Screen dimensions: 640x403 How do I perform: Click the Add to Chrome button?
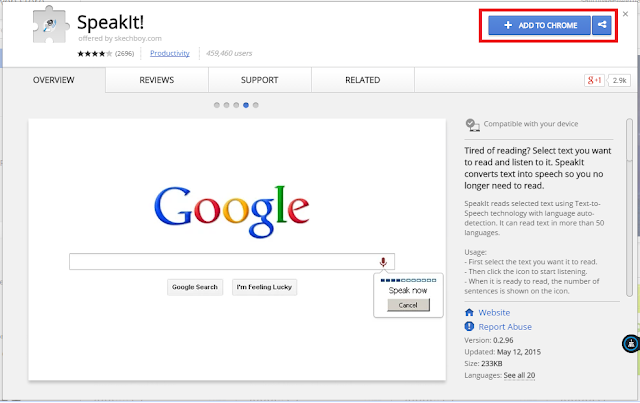tap(539, 25)
